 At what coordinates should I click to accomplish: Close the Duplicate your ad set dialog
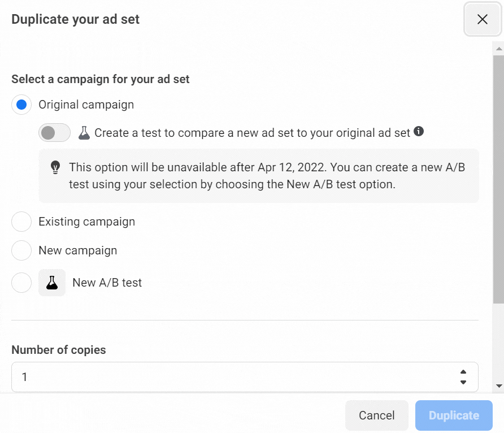(x=482, y=20)
